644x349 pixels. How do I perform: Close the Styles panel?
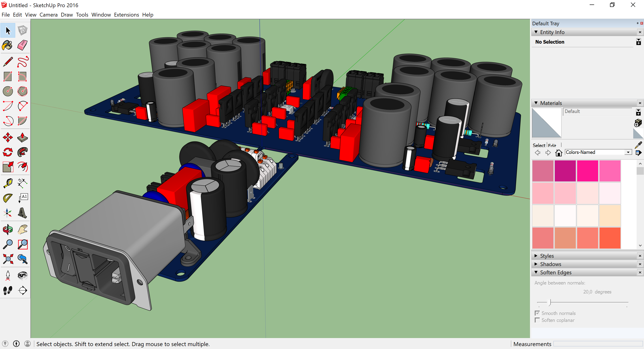point(640,256)
